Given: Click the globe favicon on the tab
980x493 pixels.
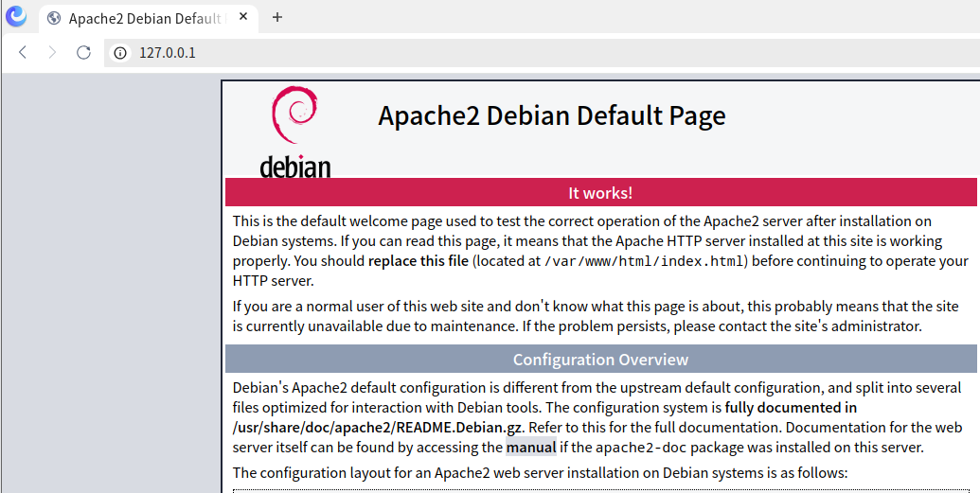Looking at the screenshot, I should [x=54, y=17].
